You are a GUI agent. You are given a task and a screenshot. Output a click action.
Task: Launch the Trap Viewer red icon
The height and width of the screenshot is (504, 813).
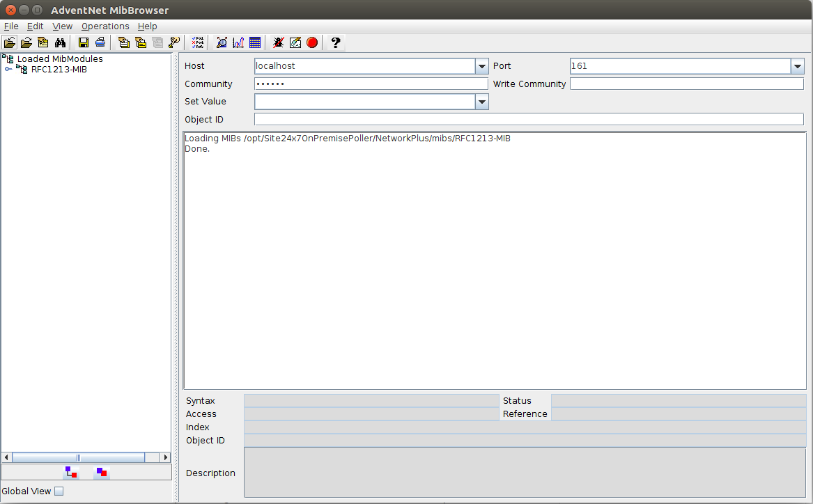pyautogui.click(x=311, y=42)
